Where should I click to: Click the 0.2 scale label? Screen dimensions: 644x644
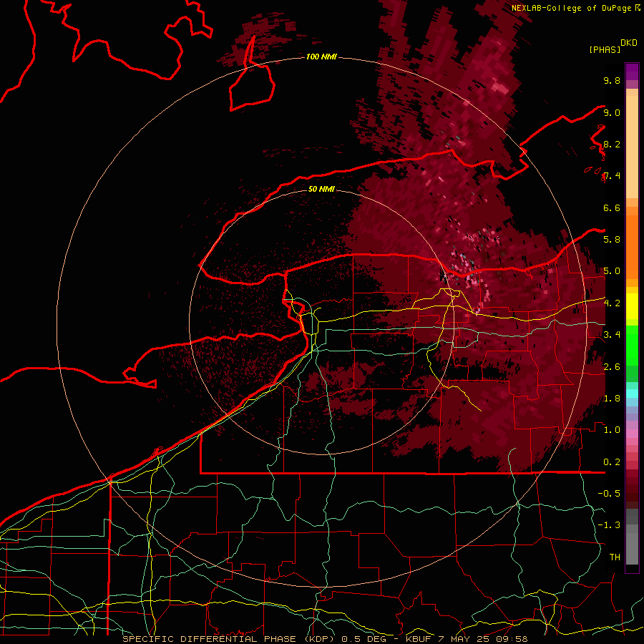[x=612, y=462]
